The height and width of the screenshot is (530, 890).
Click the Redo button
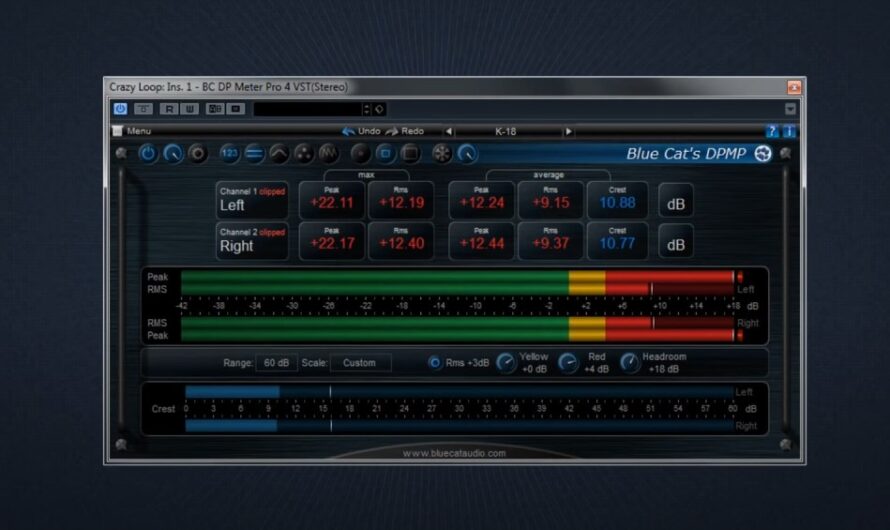(405, 131)
